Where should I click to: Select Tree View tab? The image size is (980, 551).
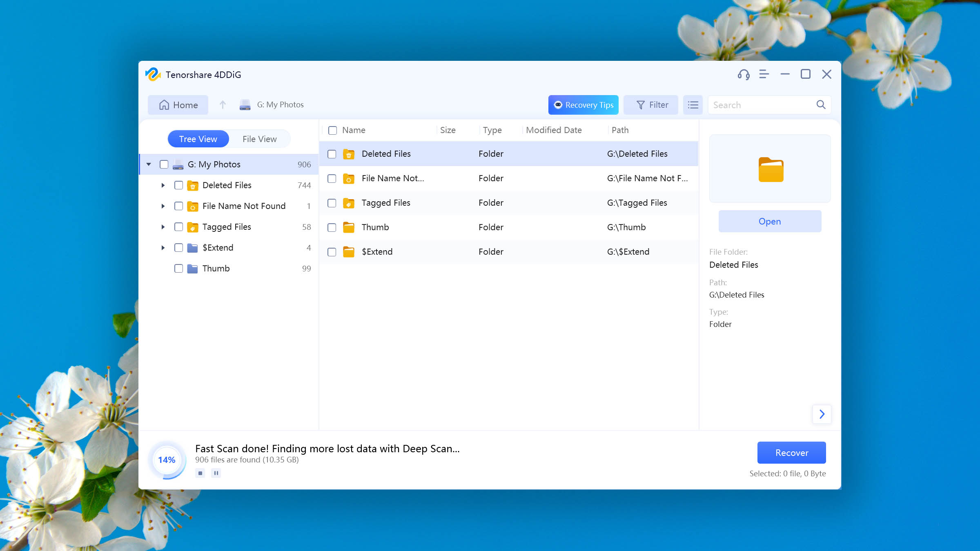198,139
